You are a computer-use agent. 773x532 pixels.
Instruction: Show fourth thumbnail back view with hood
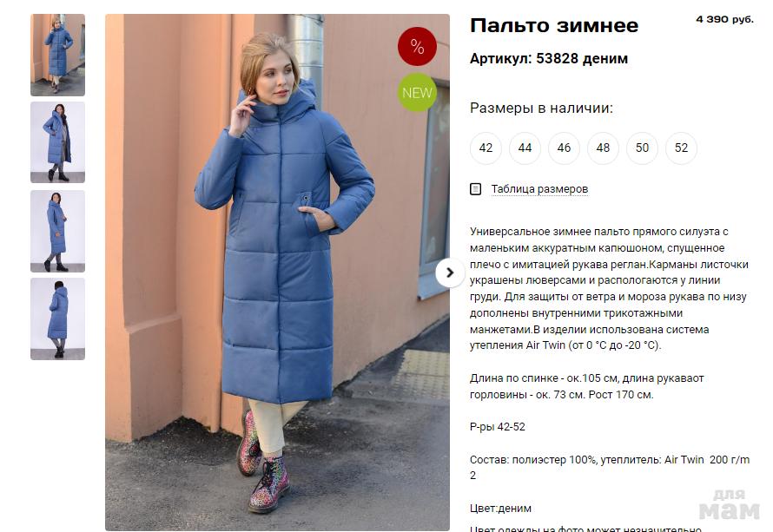click(x=57, y=319)
